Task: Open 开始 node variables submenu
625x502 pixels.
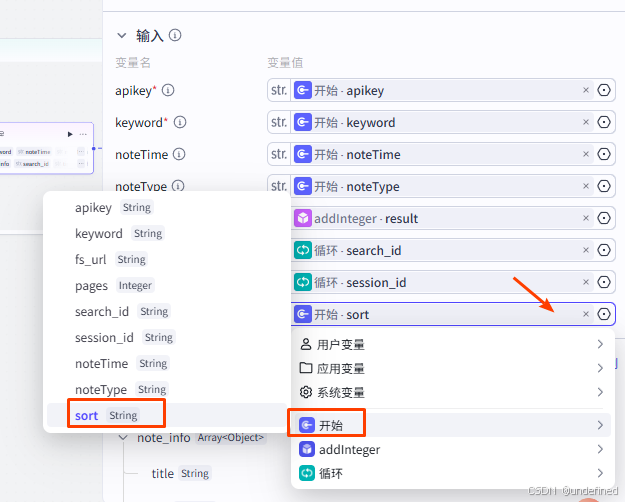Action: (452, 425)
